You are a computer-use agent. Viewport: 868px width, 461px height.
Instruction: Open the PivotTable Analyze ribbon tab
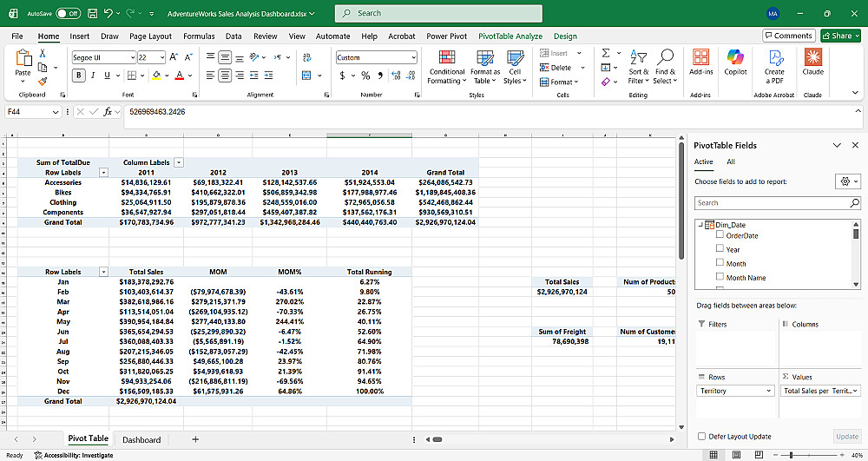[x=510, y=36]
